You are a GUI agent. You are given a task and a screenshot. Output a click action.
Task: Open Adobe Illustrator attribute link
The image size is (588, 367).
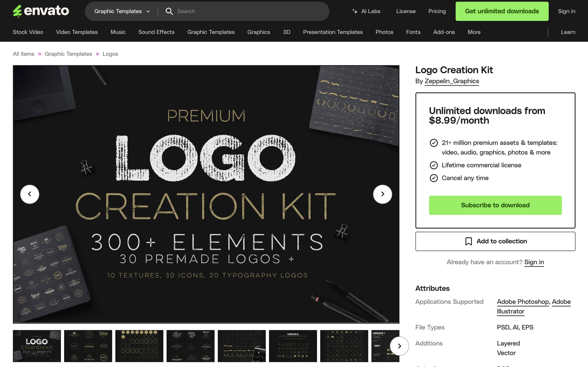tap(534, 307)
